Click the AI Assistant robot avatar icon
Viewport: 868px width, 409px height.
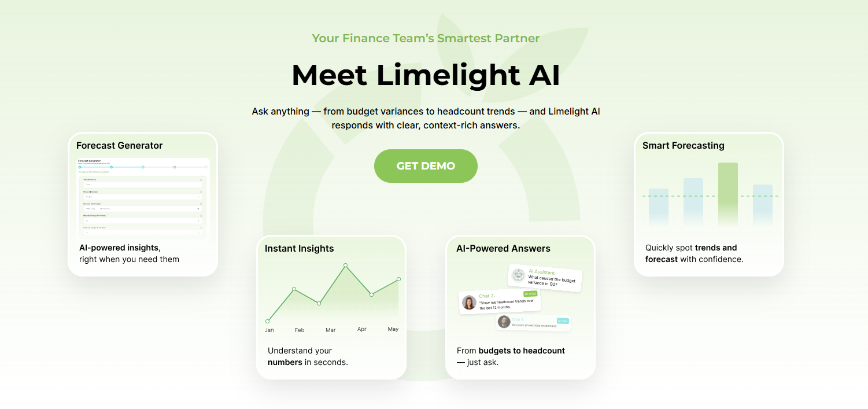tap(518, 275)
